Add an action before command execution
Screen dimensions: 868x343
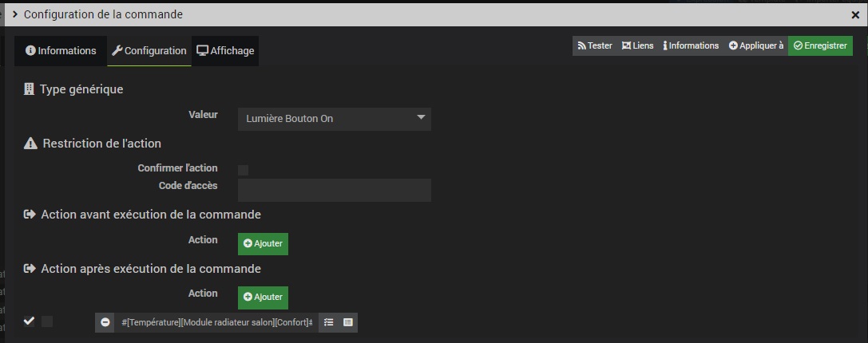click(263, 244)
